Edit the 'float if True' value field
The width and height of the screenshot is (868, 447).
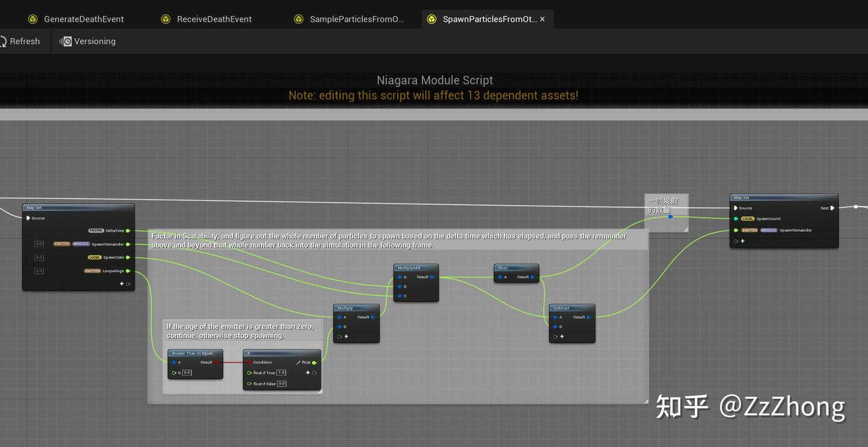coord(281,373)
